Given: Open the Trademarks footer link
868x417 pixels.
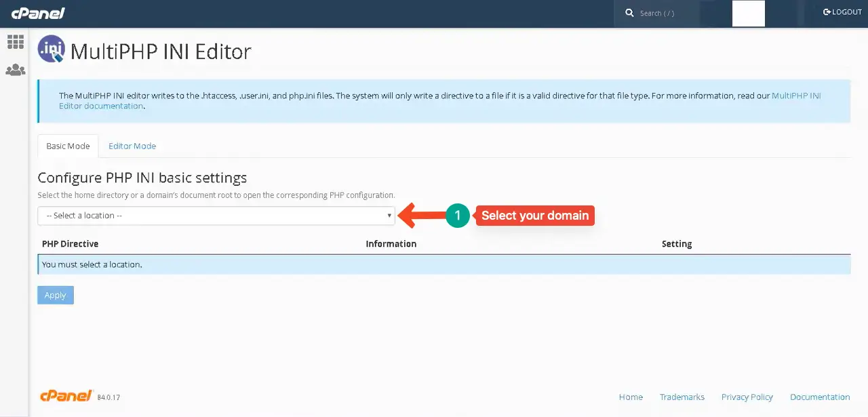Looking at the screenshot, I should (x=682, y=397).
